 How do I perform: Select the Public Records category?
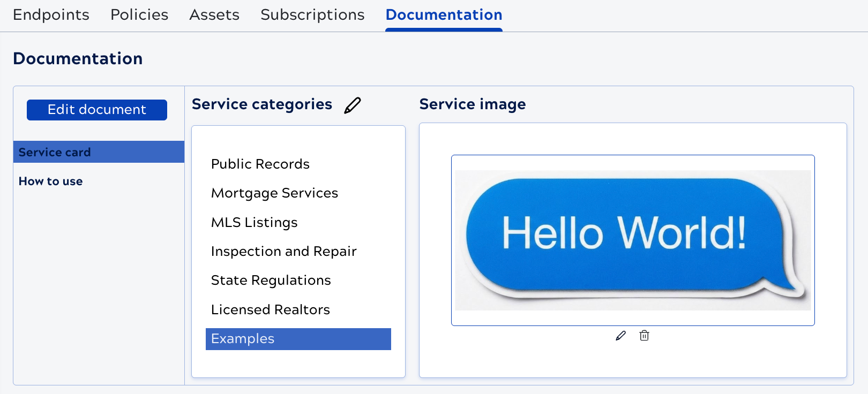260,164
